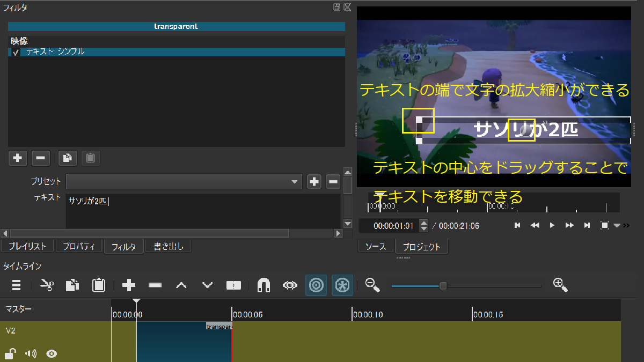Open the プリセット dropdown

[185, 181]
